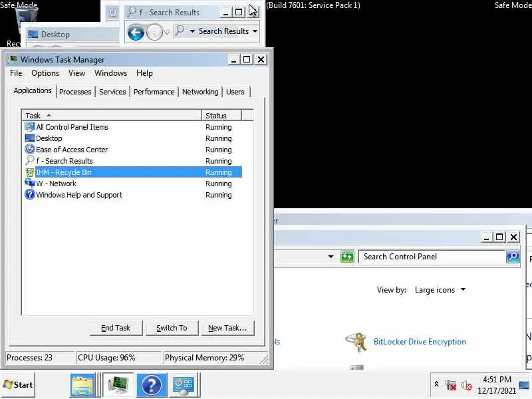Switch to the Services tab

tap(112, 92)
